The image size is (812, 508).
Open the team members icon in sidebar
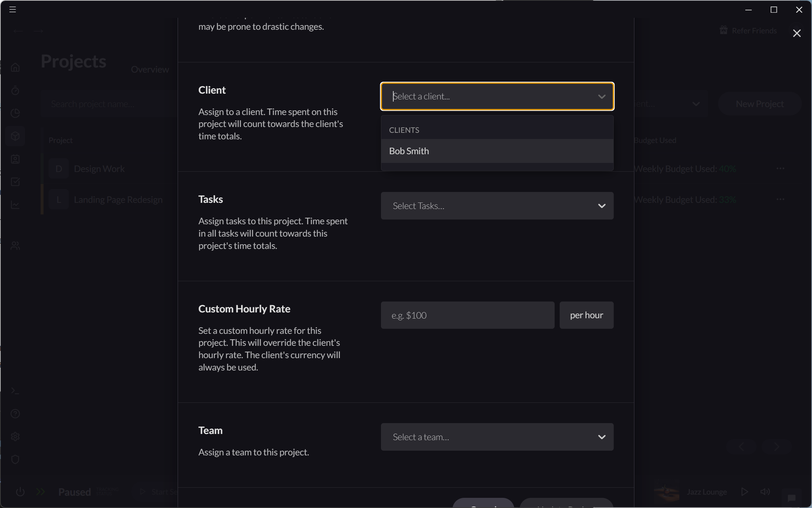[15, 245]
